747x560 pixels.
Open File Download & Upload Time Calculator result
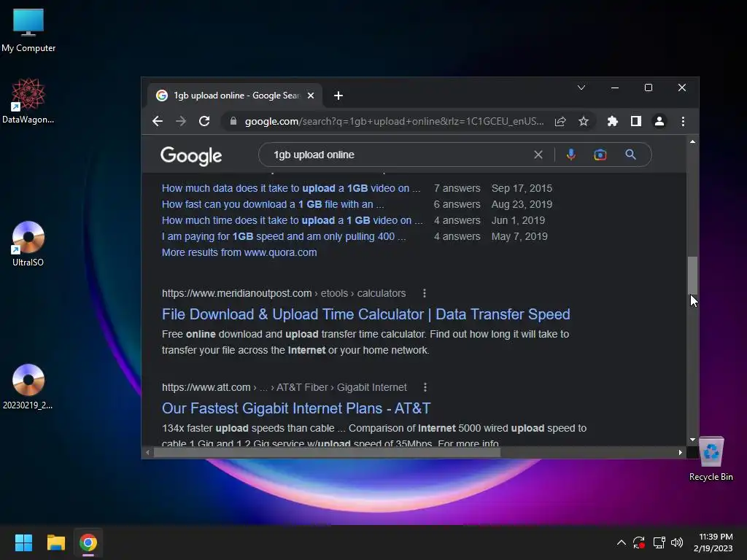(366, 314)
